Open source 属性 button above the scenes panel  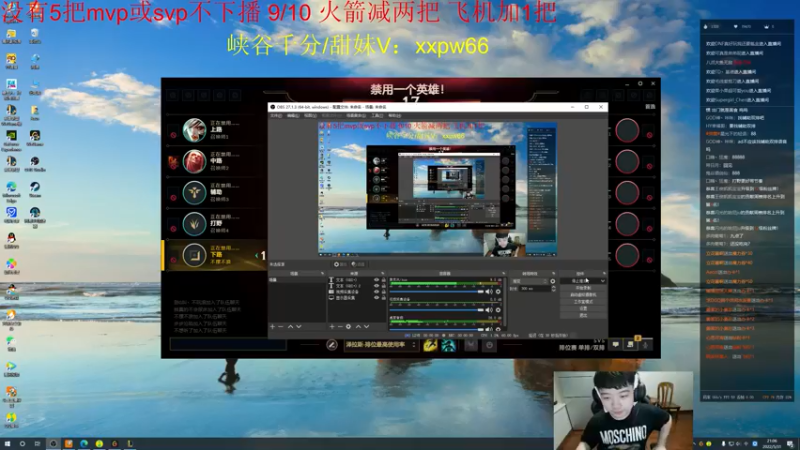coord(340,264)
